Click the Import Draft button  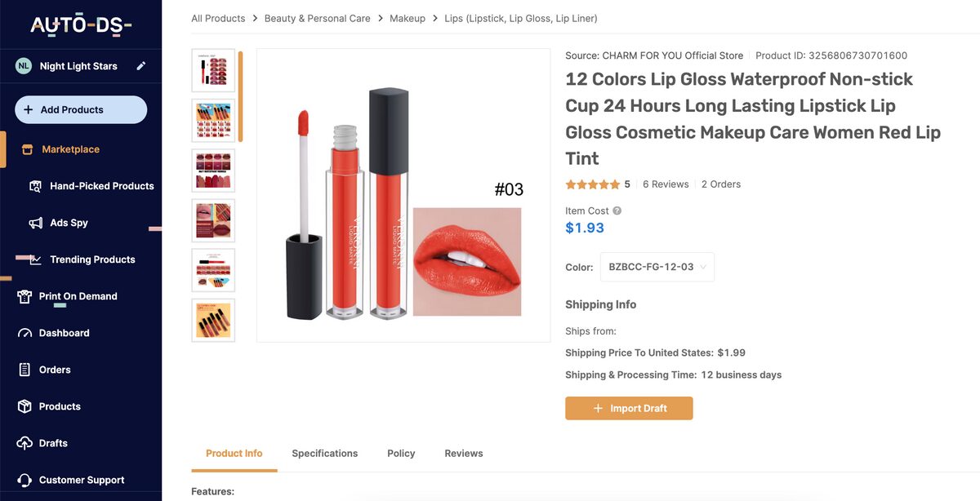[x=629, y=408]
